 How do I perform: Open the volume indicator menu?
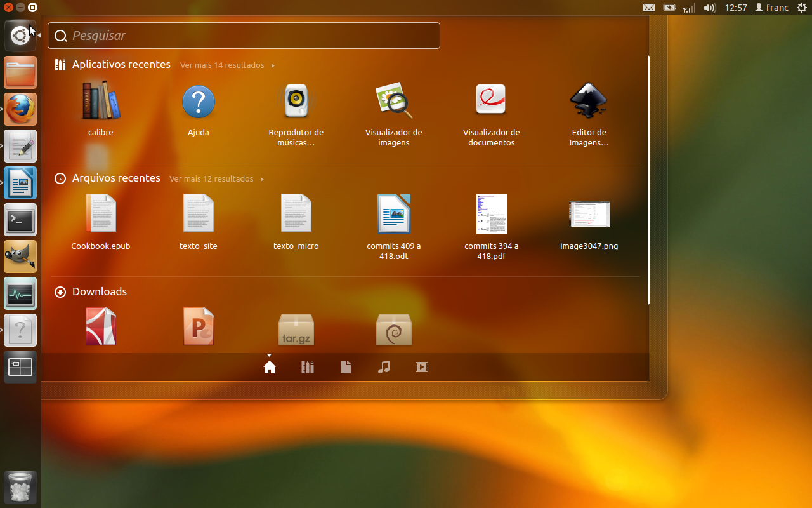[710, 8]
